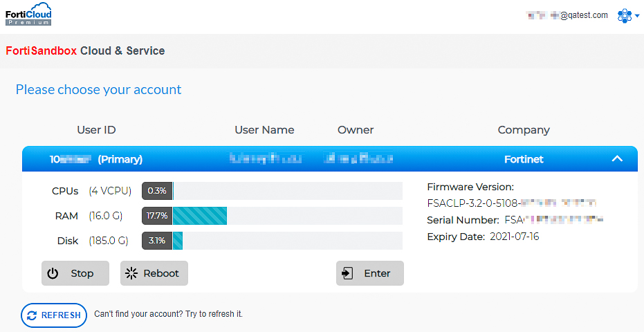644x332 pixels.
Task: Click the Disk usage progress bar
Action: coord(272,241)
